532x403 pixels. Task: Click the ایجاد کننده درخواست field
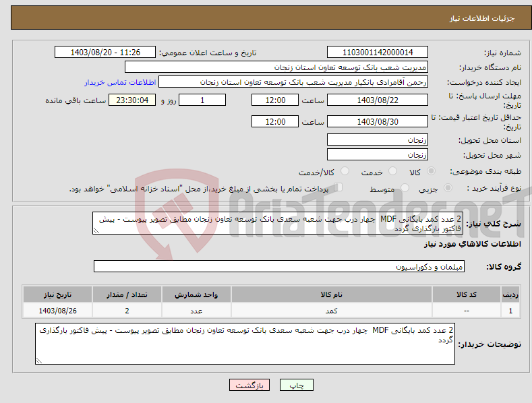coord(293,82)
